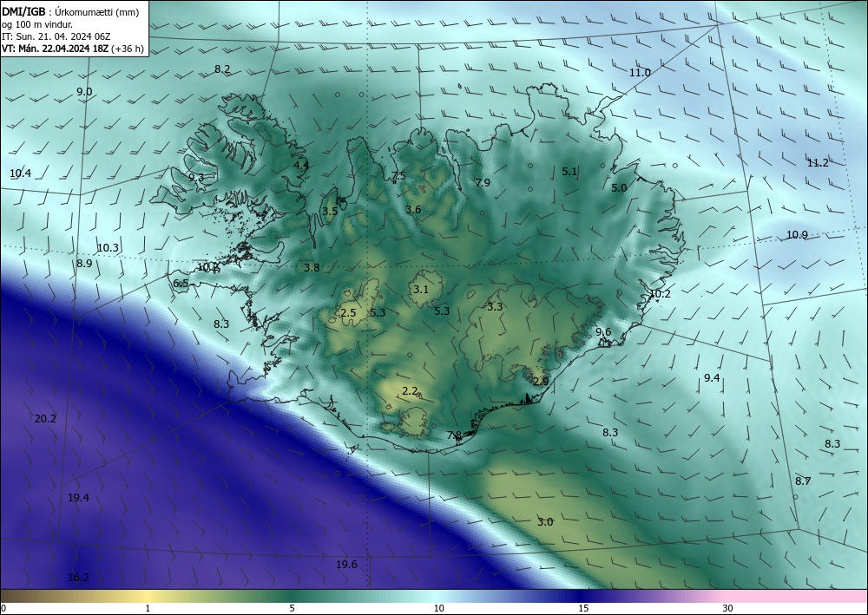Click the 7.5 value label
Viewport: 868px width, 615px height.
pos(398,176)
